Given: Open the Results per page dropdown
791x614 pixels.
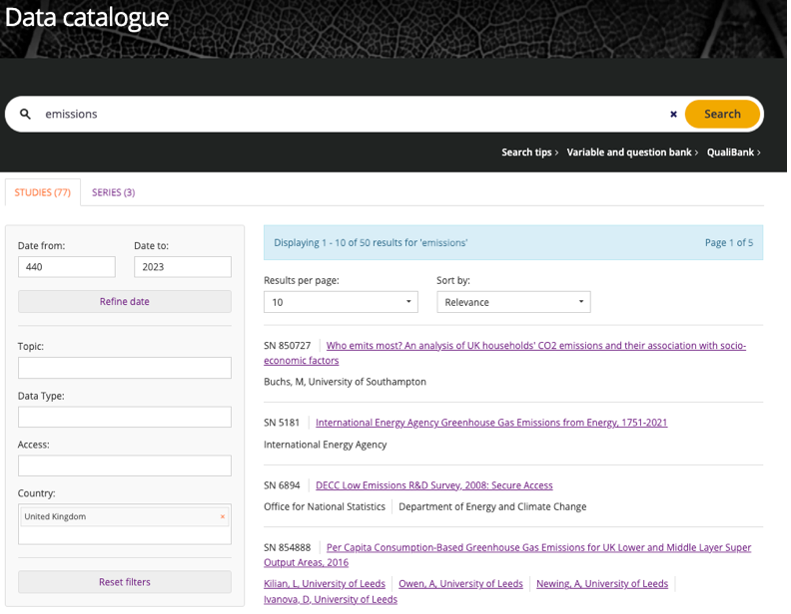Looking at the screenshot, I should 340,302.
